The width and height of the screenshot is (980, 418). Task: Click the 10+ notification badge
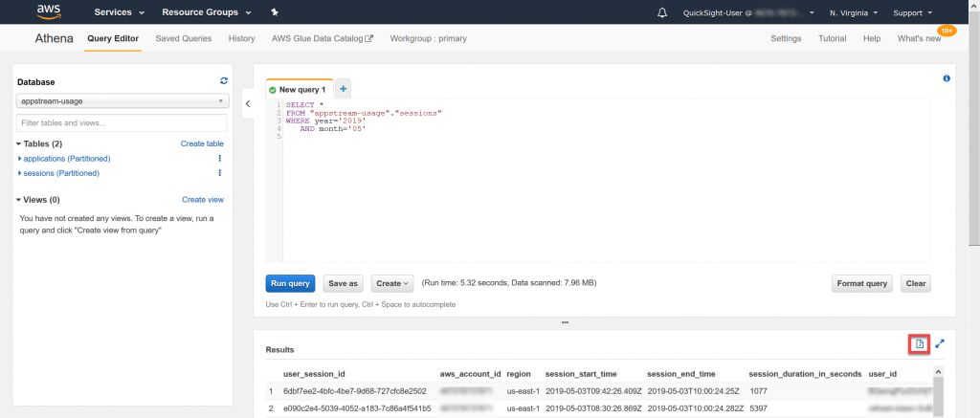click(x=947, y=30)
